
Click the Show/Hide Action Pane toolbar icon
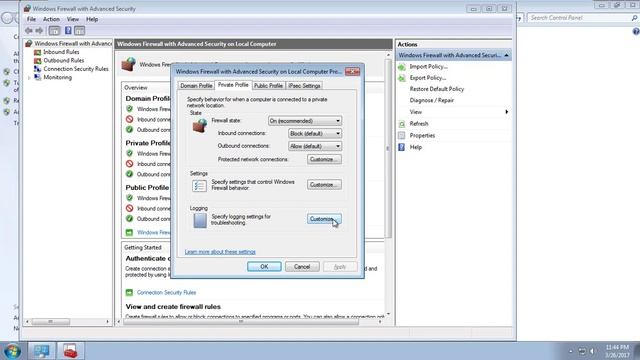80,31
